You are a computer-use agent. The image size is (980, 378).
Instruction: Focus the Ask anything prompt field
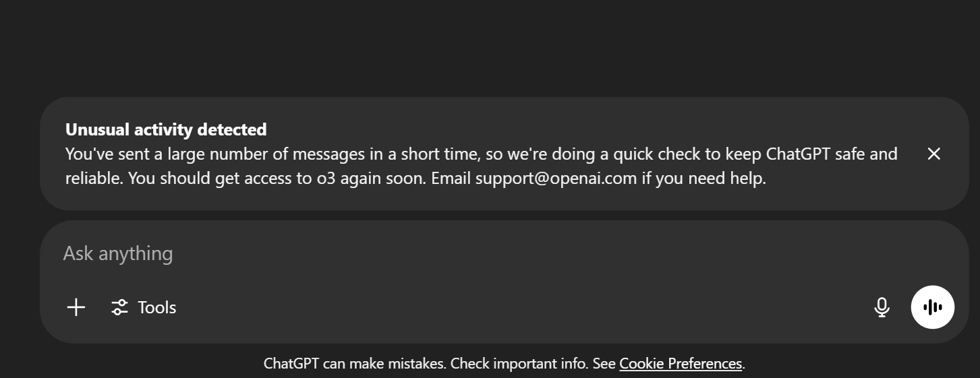[504, 253]
